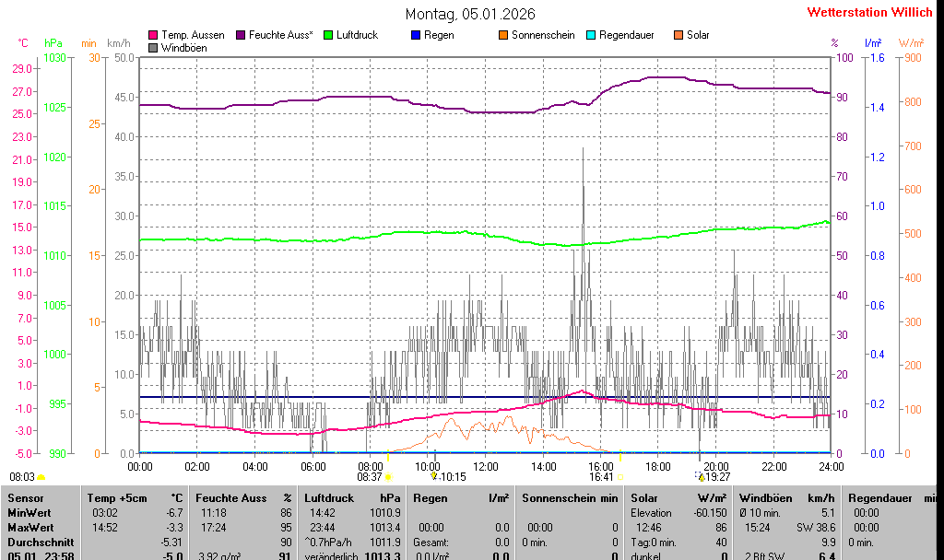
Task: Click the Sensor header in data table
Action: tap(26, 498)
